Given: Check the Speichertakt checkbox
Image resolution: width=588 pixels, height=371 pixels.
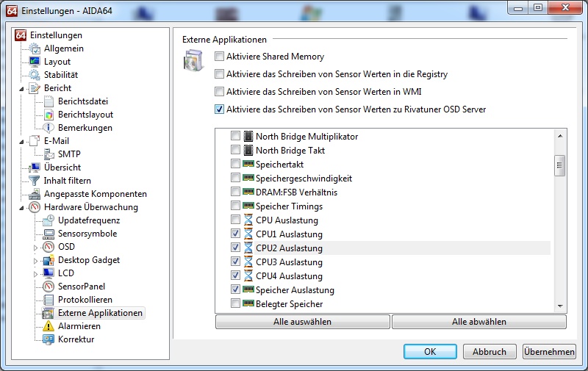Looking at the screenshot, I should [235, 164].
